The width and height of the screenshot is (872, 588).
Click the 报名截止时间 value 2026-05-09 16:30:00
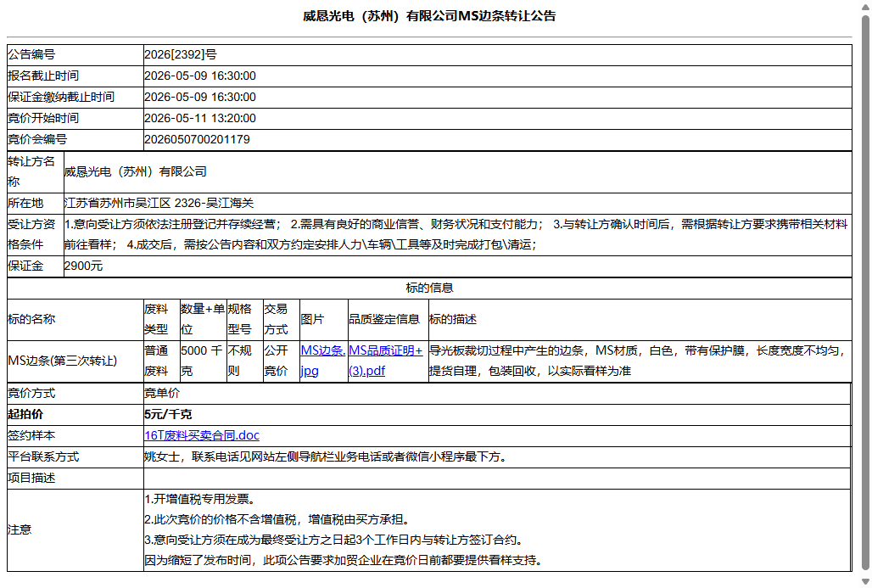tap(200, 76)
